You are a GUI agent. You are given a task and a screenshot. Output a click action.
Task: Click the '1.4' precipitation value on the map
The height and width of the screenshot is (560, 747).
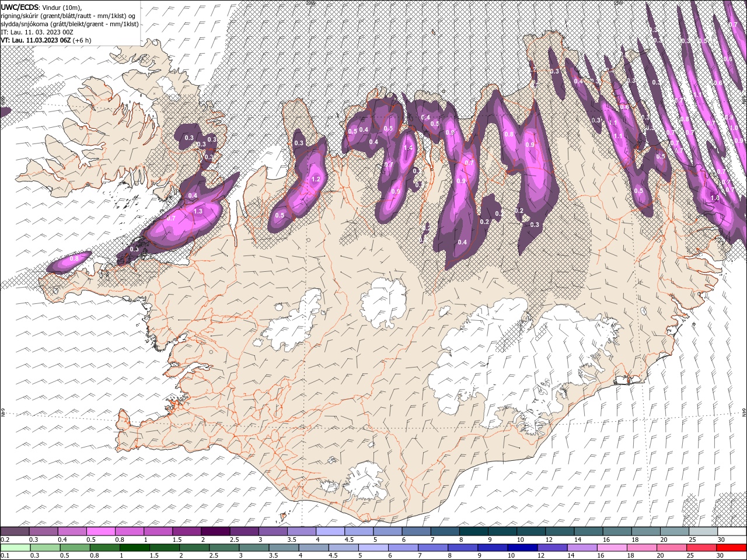point(409,148)
